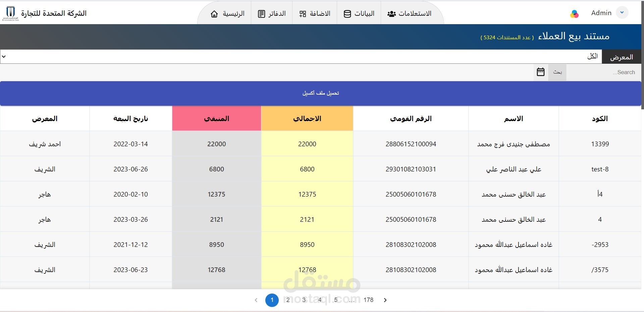Click the documents count text 5324
644x312 pixels.
(507, 37)
